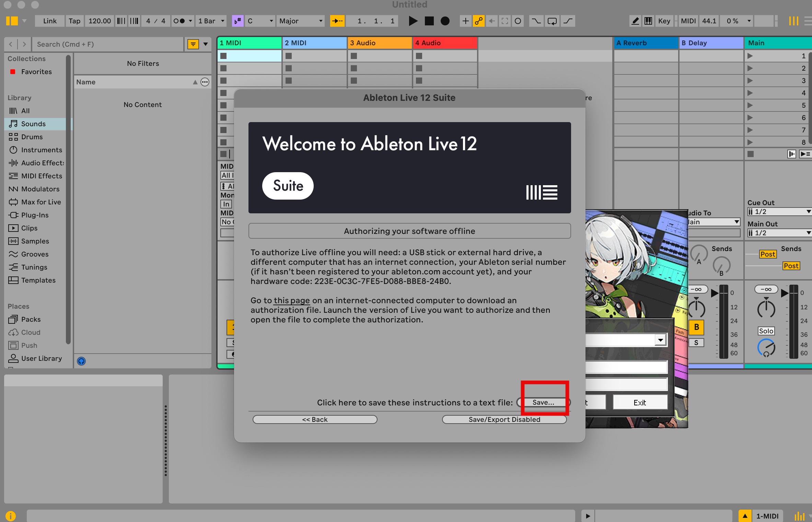
Task: Click the << Back button
Action: pos(315,419)
